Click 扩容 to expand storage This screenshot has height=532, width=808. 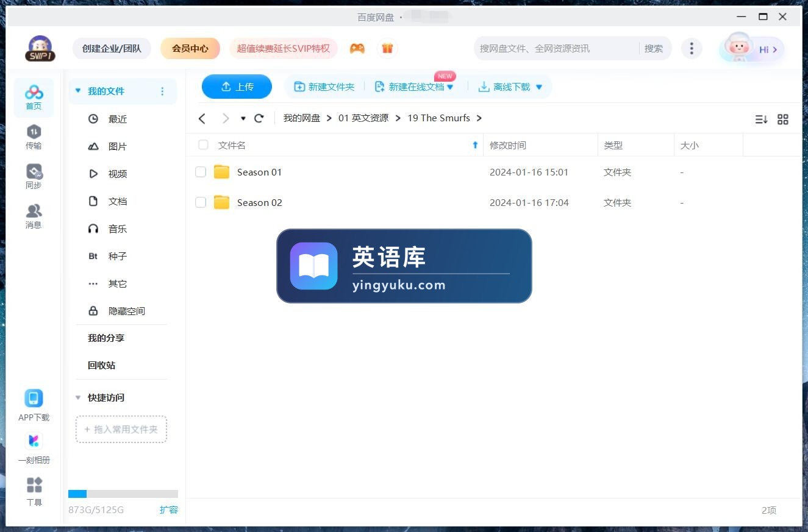click(x=169, y=509)
